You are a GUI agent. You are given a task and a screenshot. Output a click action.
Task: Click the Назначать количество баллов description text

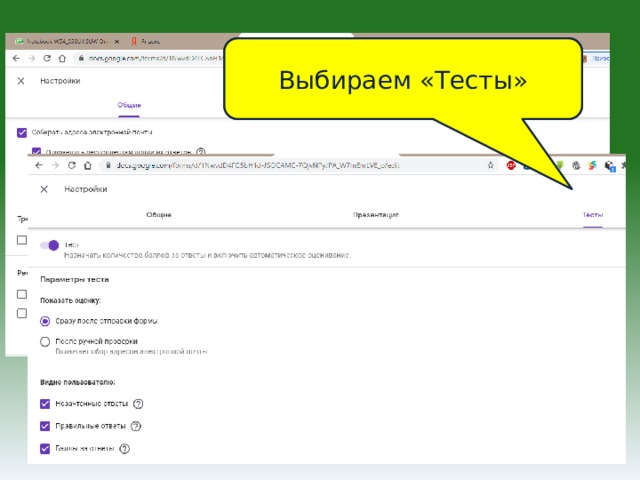[x=207, y=255]
